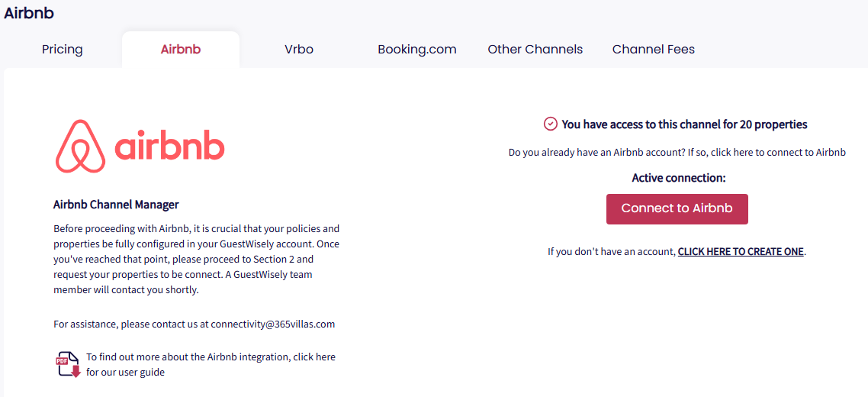Select the Airbnb Channel Manager heading
Image resolution: width=868 pixels, height=397 pixels.
click(x=116, y=205)
